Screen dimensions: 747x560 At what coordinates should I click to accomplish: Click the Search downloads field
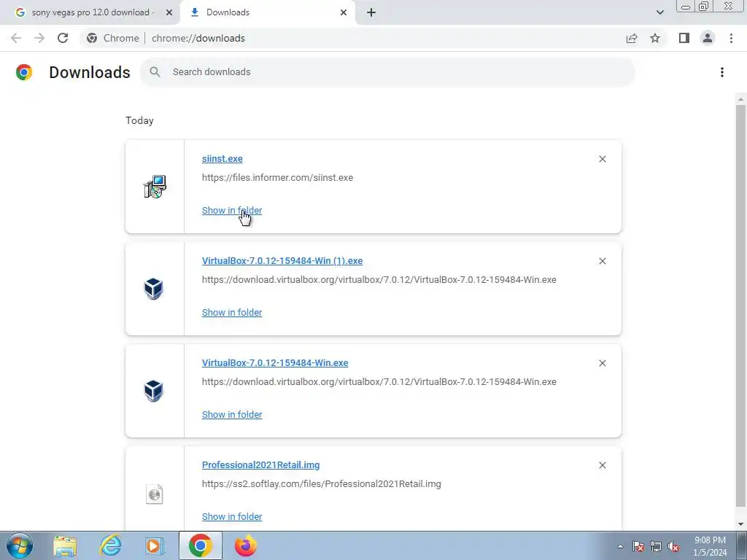coord(388,72)
